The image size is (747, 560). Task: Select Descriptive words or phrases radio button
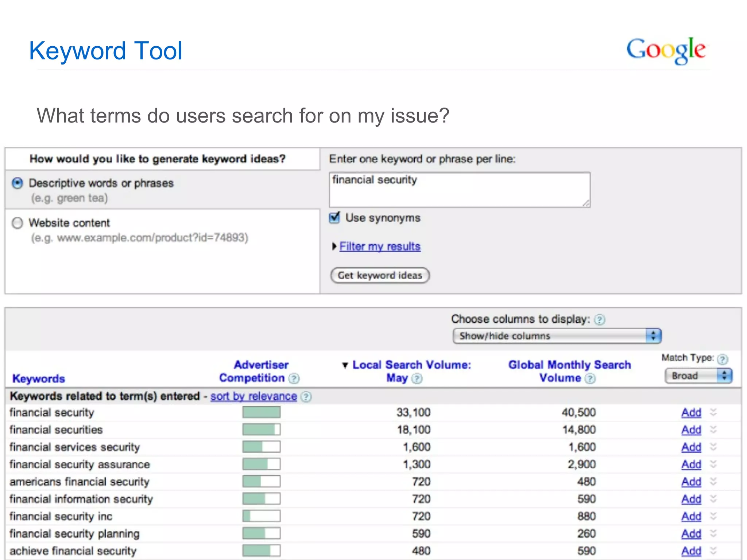(17, 183)
